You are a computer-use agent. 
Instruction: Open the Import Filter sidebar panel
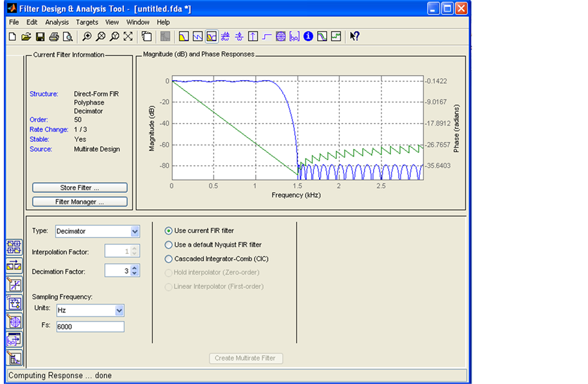coord(14,339)
